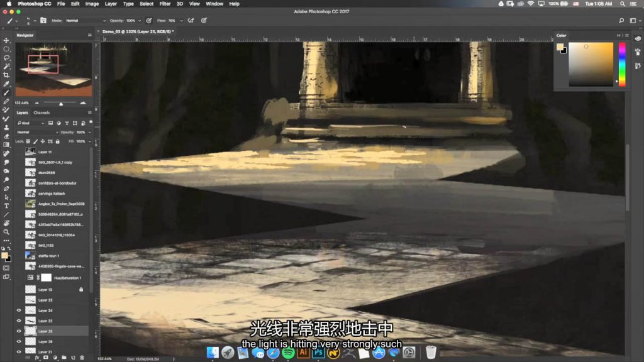The height and width of the screenshot is (362, 644).
Task: Select the Zoom tool in toolbar
Action: 6,232
